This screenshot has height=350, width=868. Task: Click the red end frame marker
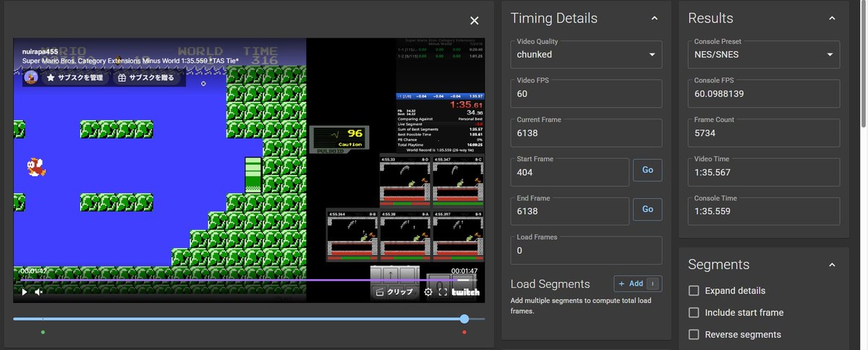(464, 332)
